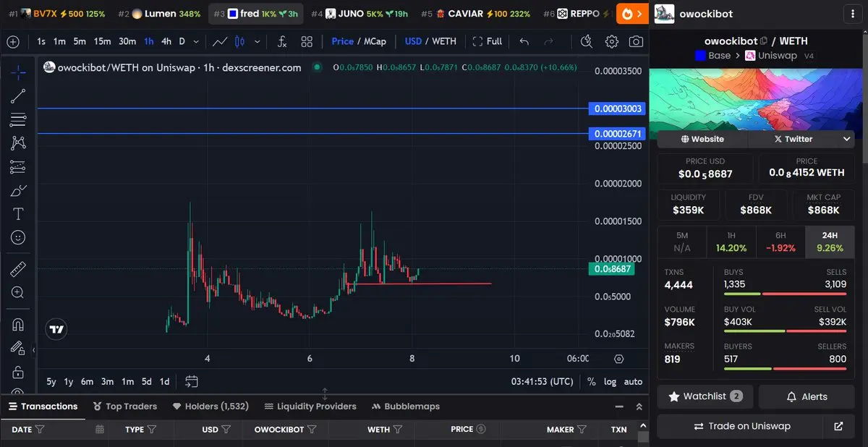Open the Fibonacci retracement tool
868x447 pixels.
pos(18,119)
